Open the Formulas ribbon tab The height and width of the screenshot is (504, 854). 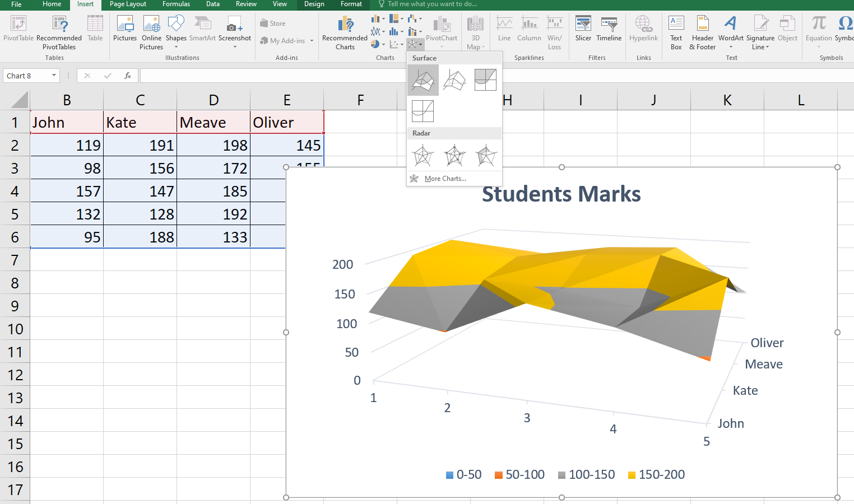[176, 4]
